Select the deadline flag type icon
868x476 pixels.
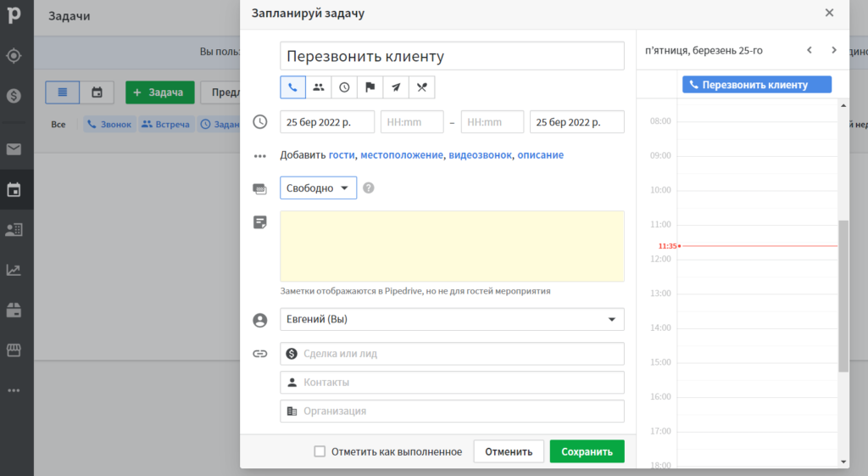coord(370,87)
